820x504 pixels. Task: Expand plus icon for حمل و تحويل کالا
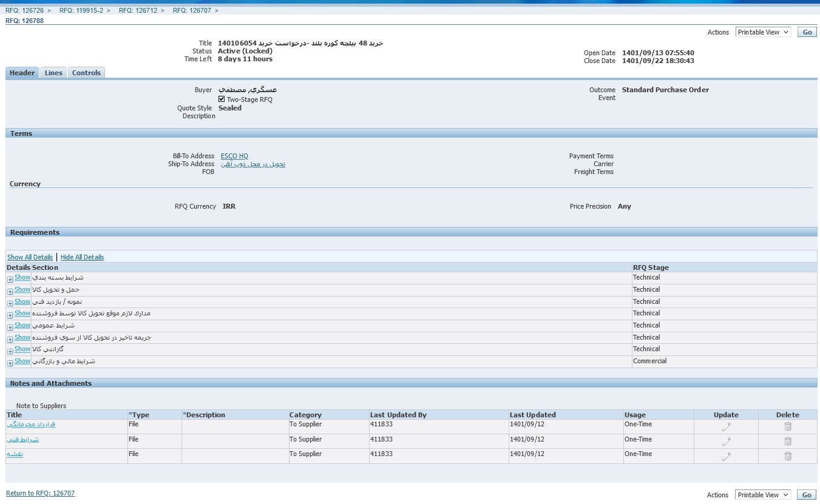pyautogui.click(x=10, y=292)
